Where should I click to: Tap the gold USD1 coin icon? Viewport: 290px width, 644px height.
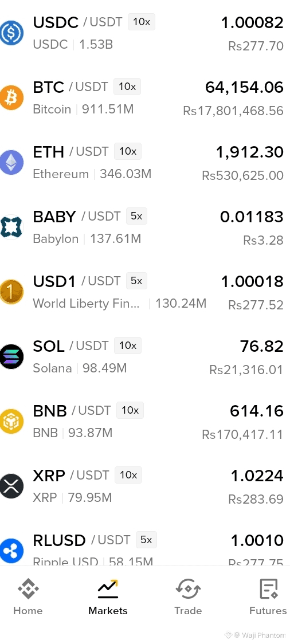(x=11, y=292)
